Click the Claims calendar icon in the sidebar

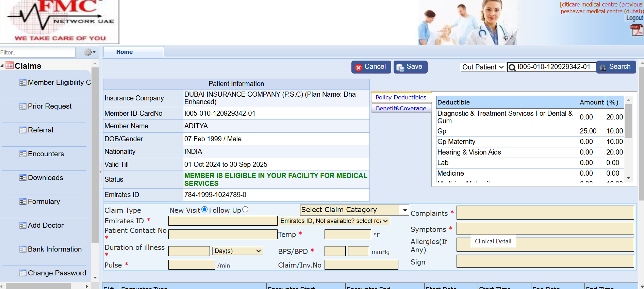(10, 65)
